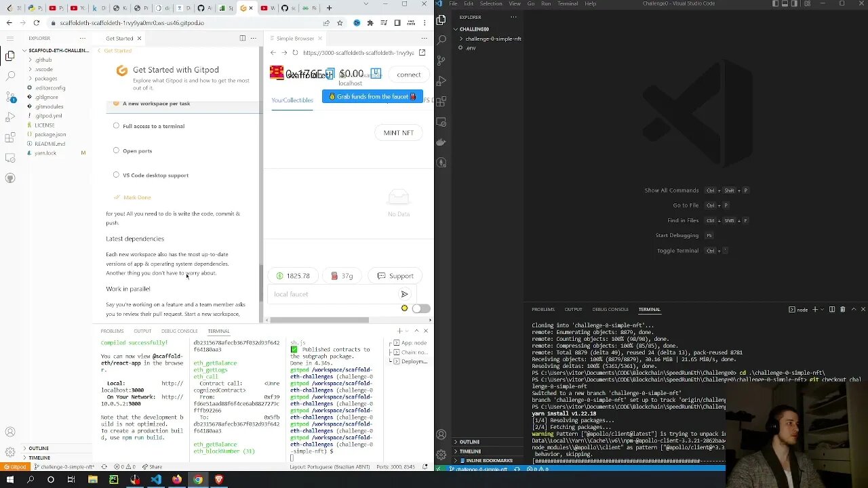The width and height of the screenshot is (868, 488).
Task: Focus the local faucet input field
Action: [332, 294]
